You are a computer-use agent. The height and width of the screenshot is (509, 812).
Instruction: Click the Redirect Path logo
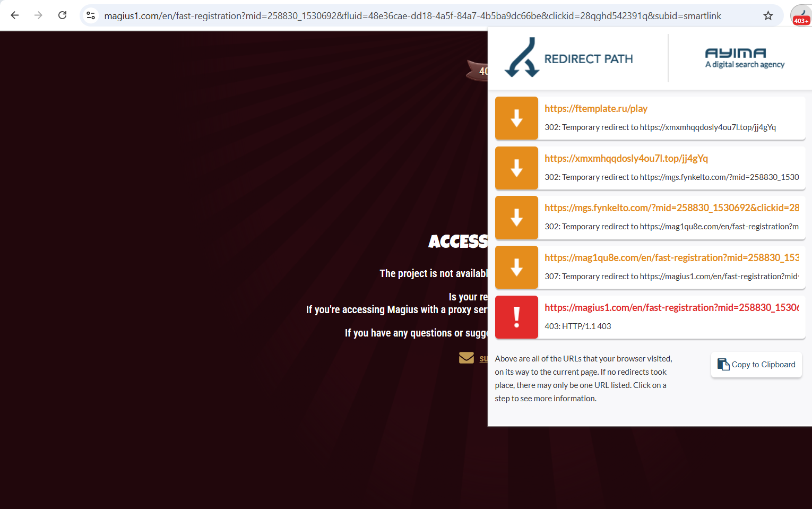click(x=568, y=57)
